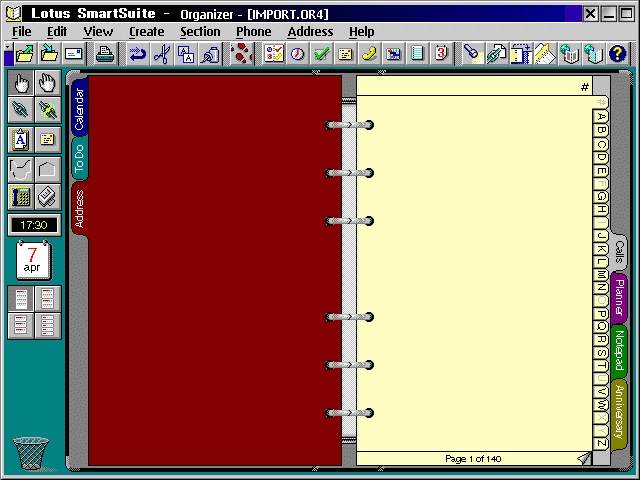Click the green checkmark task icon

click(323, 54)
